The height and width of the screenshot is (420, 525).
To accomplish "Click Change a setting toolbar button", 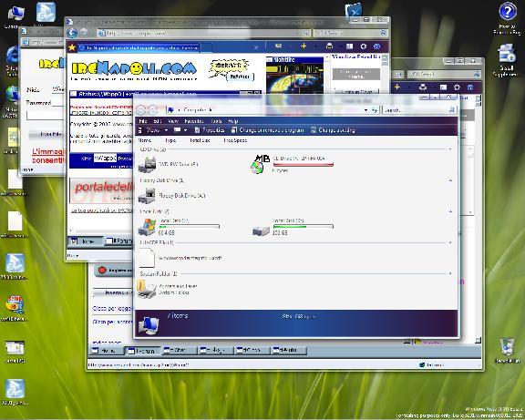I will 333,130.
